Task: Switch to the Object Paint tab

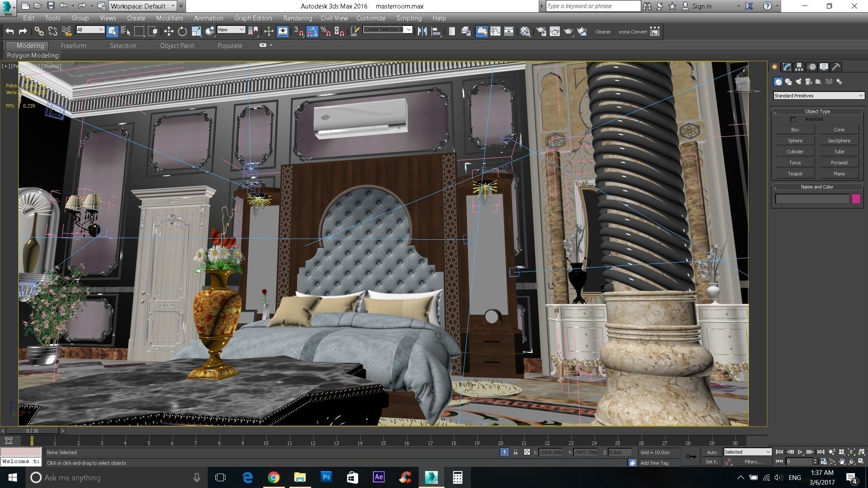Action: (x=177, y=46)
